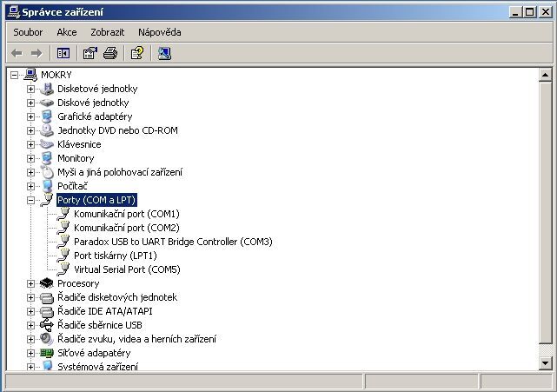Expand the Síťové adaptéry node
The width and height of the screenshot is (557, 392).
point(31,353)
